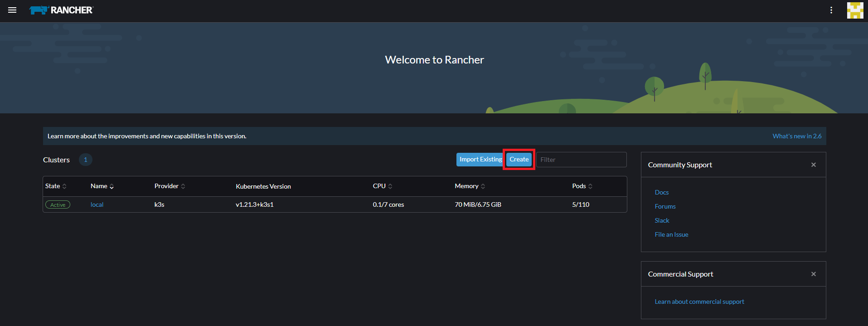Viewport: 868px width, 326px height.
Task: Click the v1.21.3+k3s1 version cell
Action: pyautogui.click(x=255, y=204)
